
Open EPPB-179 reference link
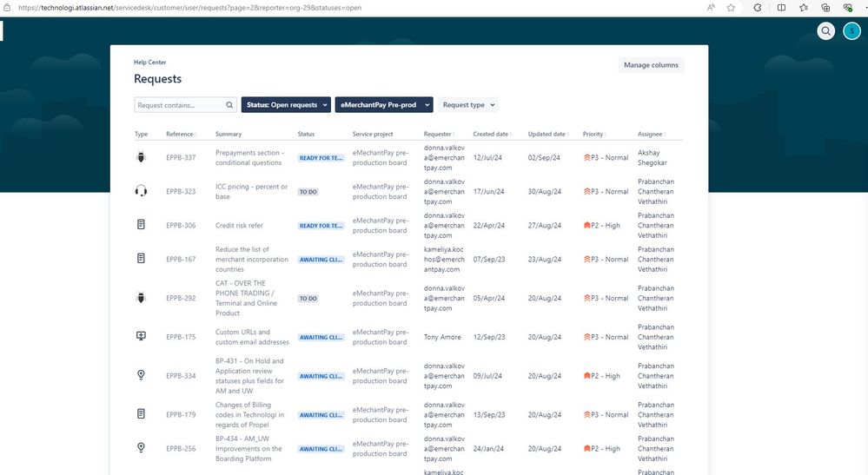click(x=181, y=414)
